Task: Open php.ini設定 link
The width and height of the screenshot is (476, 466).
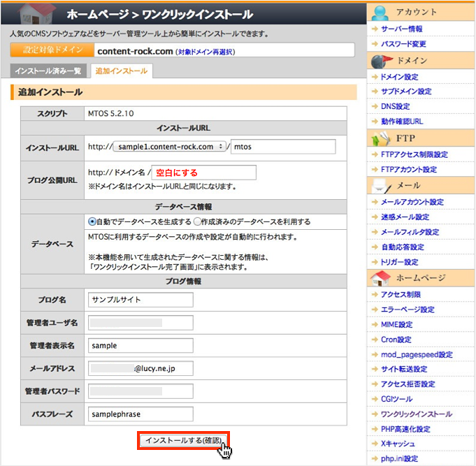Action: (x=400, y=459)
